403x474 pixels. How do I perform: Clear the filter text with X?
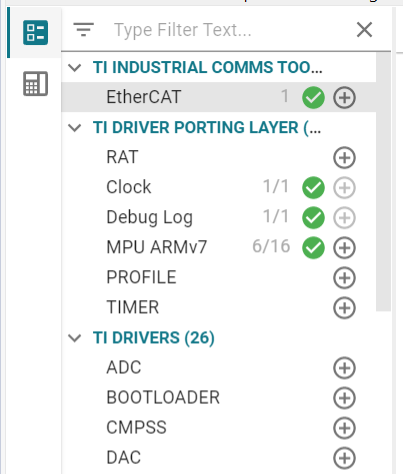364,30
